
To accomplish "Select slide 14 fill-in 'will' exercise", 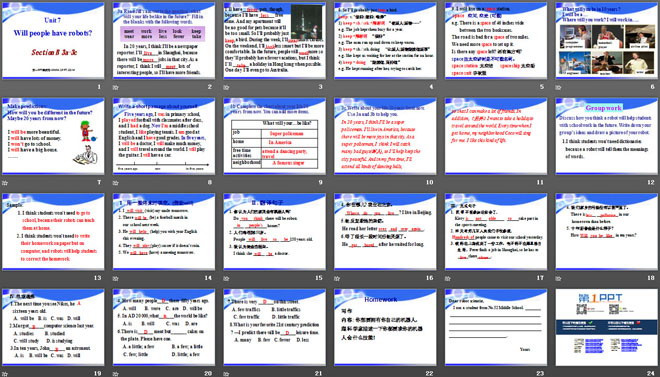I will pyautogui.click(x=164, y=231).
